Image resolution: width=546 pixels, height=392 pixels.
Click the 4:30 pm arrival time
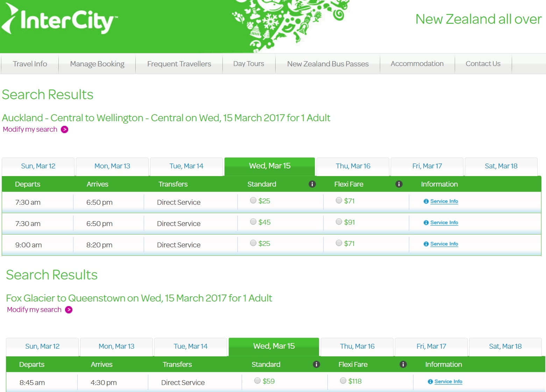[104, 383]
